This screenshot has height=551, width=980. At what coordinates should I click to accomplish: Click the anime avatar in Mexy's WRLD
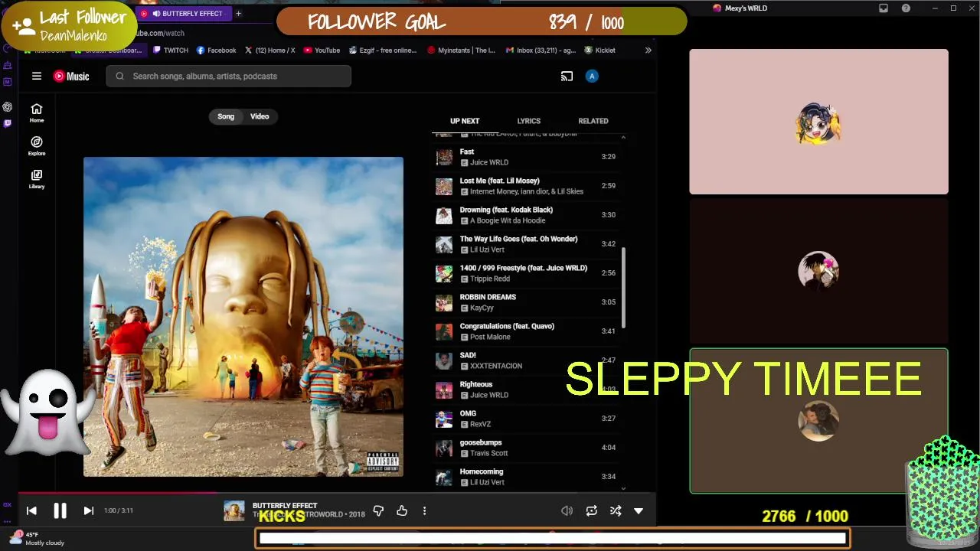[818, 123]
